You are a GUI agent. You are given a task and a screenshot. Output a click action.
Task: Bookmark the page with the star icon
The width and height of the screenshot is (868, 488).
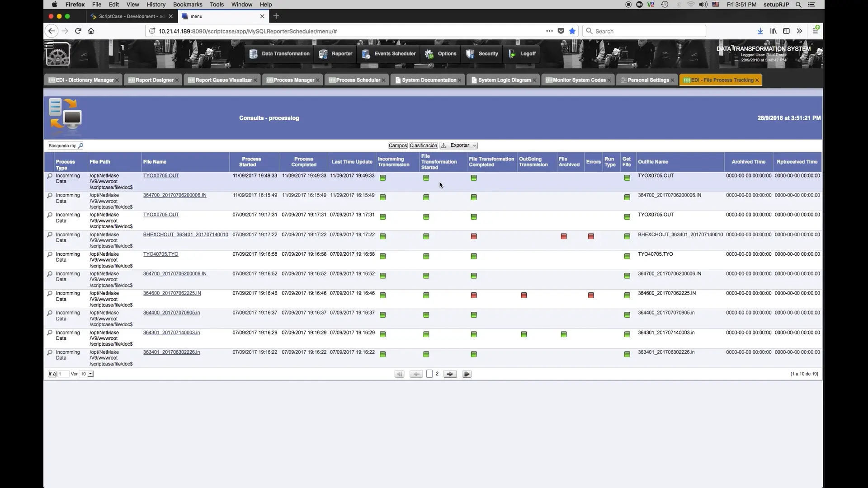click(x=572, y=31)
